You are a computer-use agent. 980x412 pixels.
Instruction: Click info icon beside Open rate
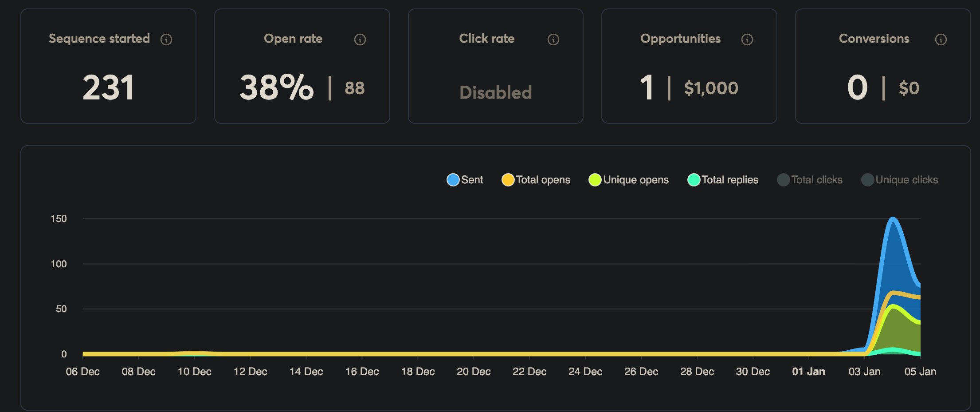pyautogui.click(x=360, y=40)
